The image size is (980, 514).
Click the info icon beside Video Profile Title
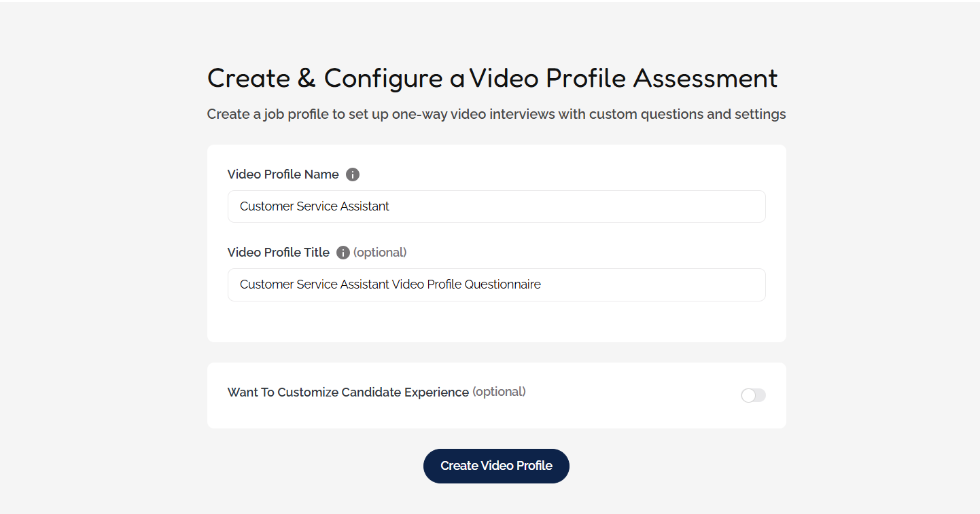(343, 253)
